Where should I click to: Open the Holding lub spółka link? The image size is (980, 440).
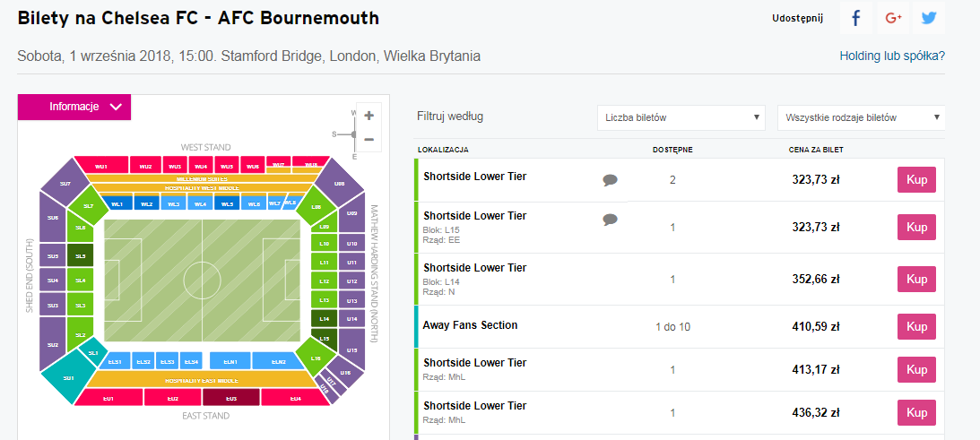[891, 56]
